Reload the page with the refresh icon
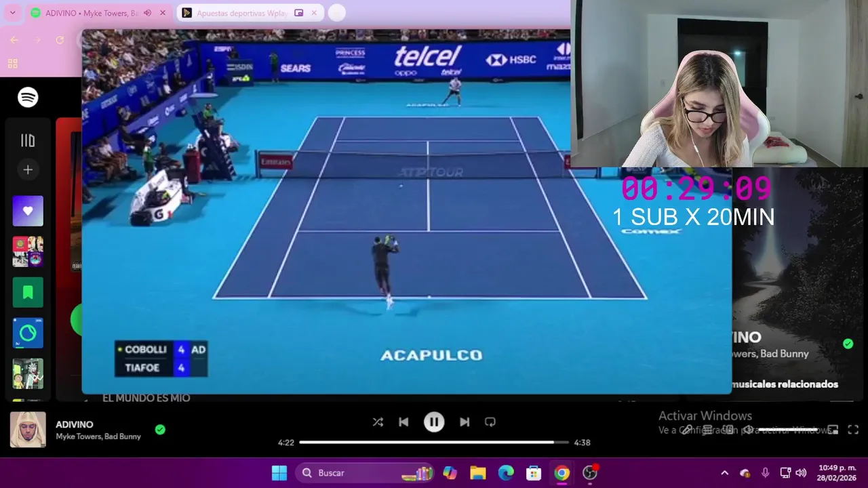The image size is (868, 488). coord(60,40)
